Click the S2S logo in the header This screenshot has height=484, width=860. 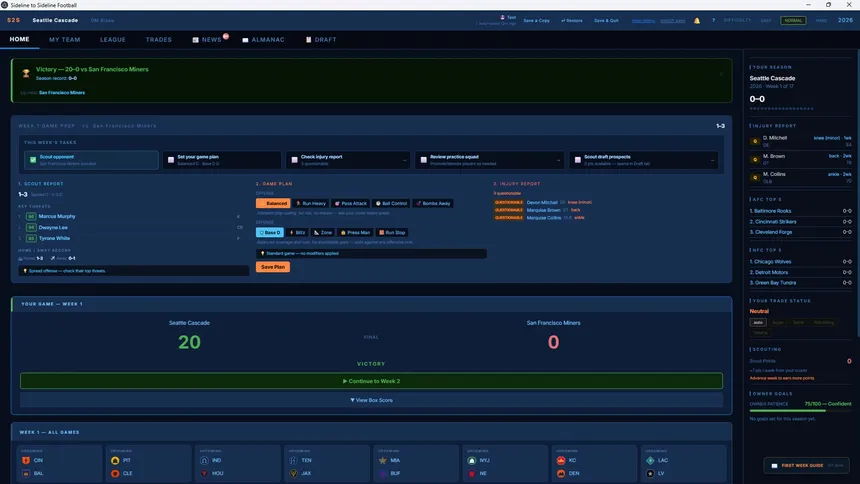pyautogui.click(x=14, y=20)
